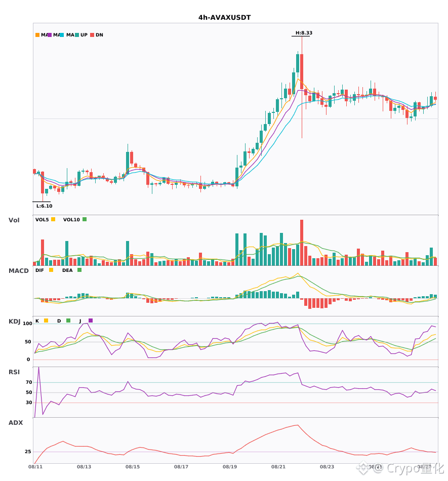Click the cyan MA legend swatch
This screenshot has height=481, width=448.
click(62, 35)
